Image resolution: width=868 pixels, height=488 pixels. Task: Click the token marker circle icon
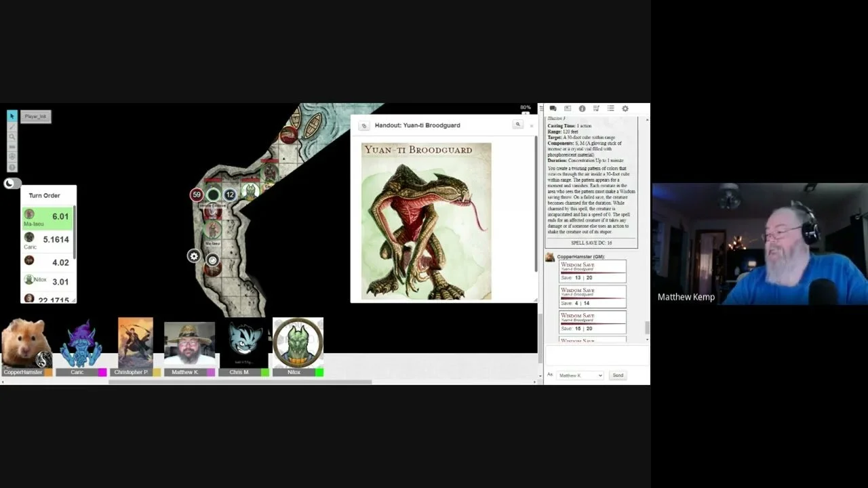(212, 260)
